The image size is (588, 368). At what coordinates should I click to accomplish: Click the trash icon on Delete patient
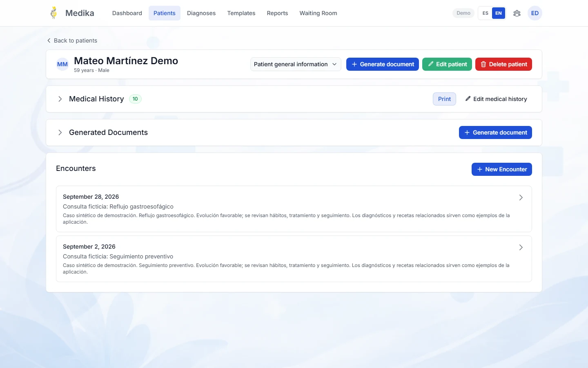pos(483,64)
